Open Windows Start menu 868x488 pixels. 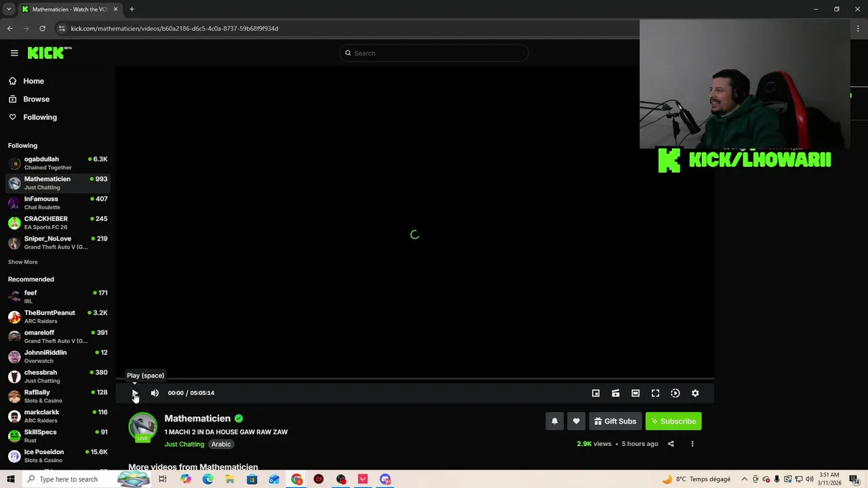tap(11, 479)
